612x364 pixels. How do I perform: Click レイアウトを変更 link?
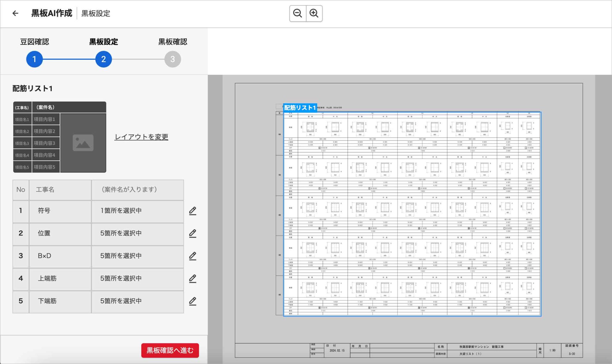[141, 137]
